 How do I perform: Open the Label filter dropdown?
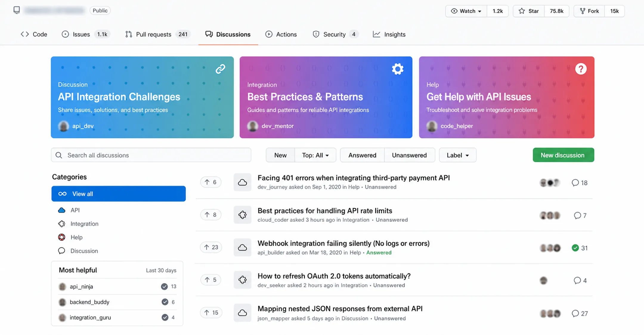(x=458, y=155)
